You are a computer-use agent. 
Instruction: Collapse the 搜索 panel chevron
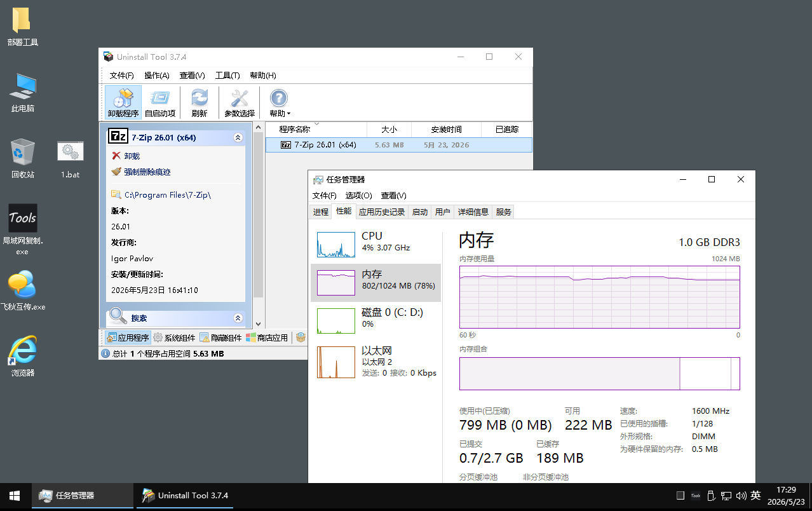(238, 318)
